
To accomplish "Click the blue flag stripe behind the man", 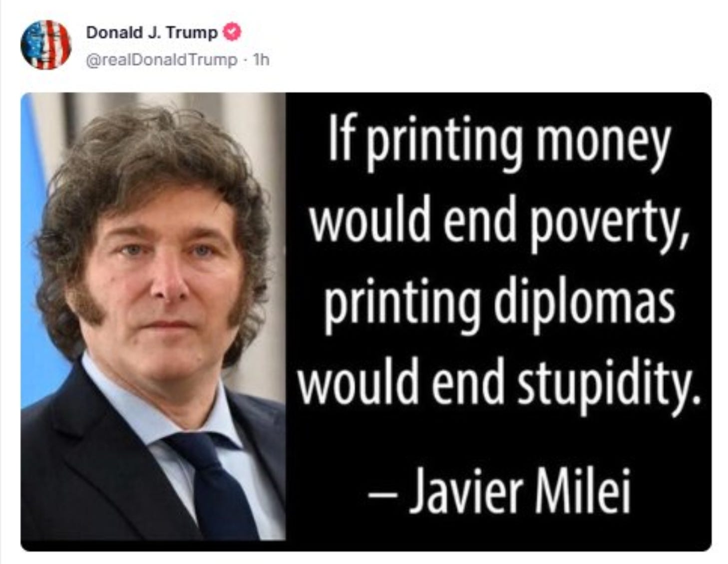I will click(x=37, y=250).
